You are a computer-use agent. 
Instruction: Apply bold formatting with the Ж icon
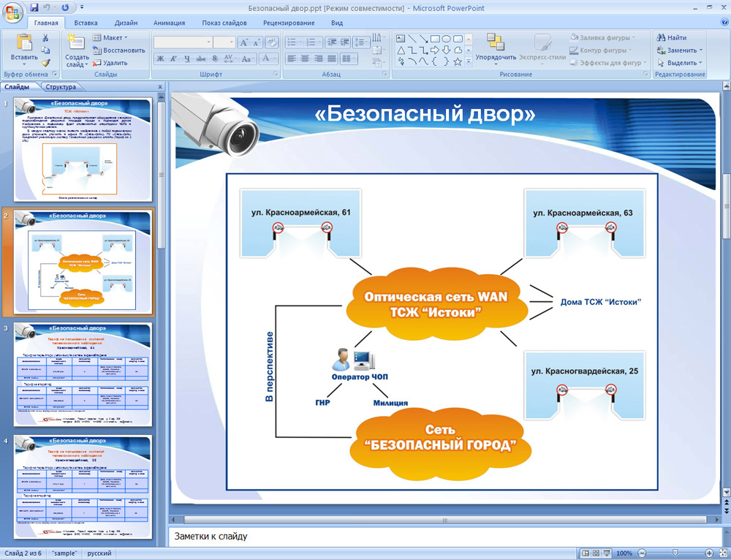(x=160, y=58)
